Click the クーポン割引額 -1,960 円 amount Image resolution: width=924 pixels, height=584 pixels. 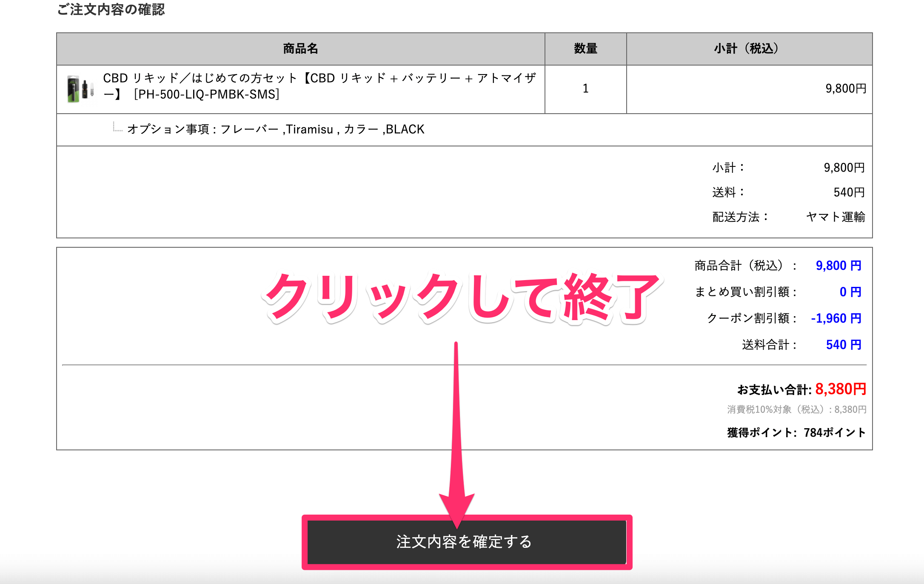[x=836, y=318]
